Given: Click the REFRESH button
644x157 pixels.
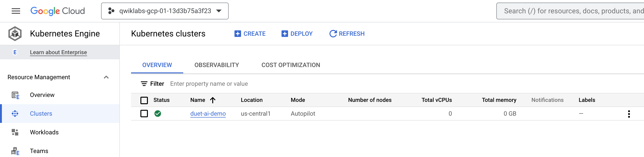Looking at the screenshot, I should [347, 34].
